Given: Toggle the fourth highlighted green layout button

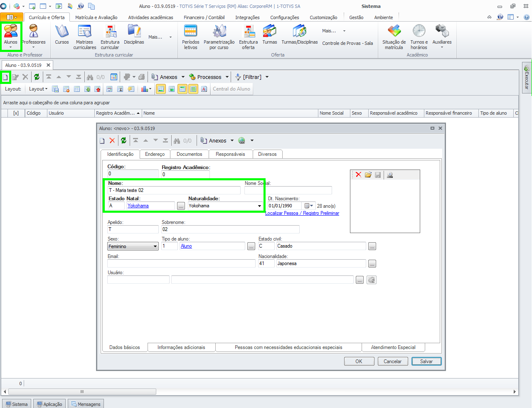Looking at the screenshot, I should pos(193,89).
